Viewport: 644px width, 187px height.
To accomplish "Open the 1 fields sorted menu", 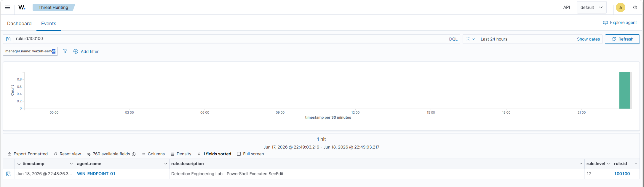I will 214,154.
